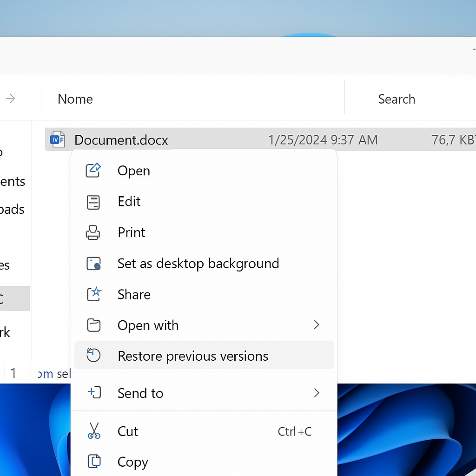Click the date 1/25/2024 9:37 AM
The height and width of the screenshot is (476, 476).
(x=323, y=140)
